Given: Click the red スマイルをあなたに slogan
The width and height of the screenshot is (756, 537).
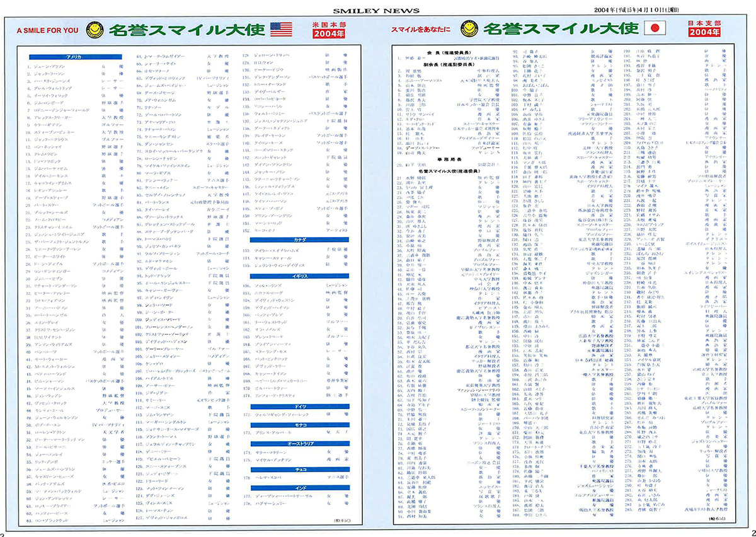Looking at the screenshot, I should (x=422, y=30).
